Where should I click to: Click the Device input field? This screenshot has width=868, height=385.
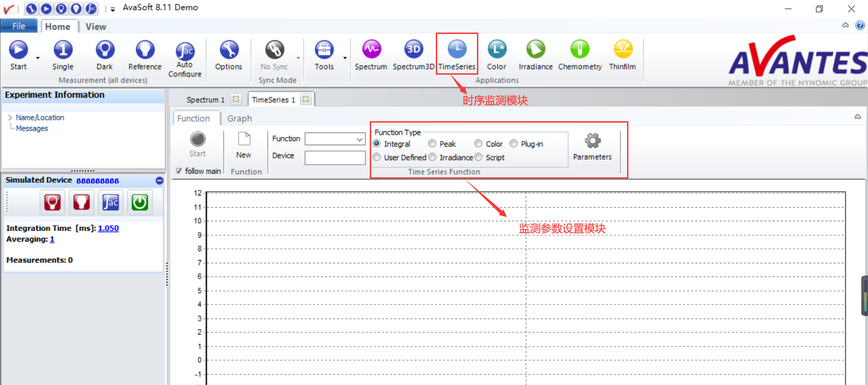coord(335,158)
